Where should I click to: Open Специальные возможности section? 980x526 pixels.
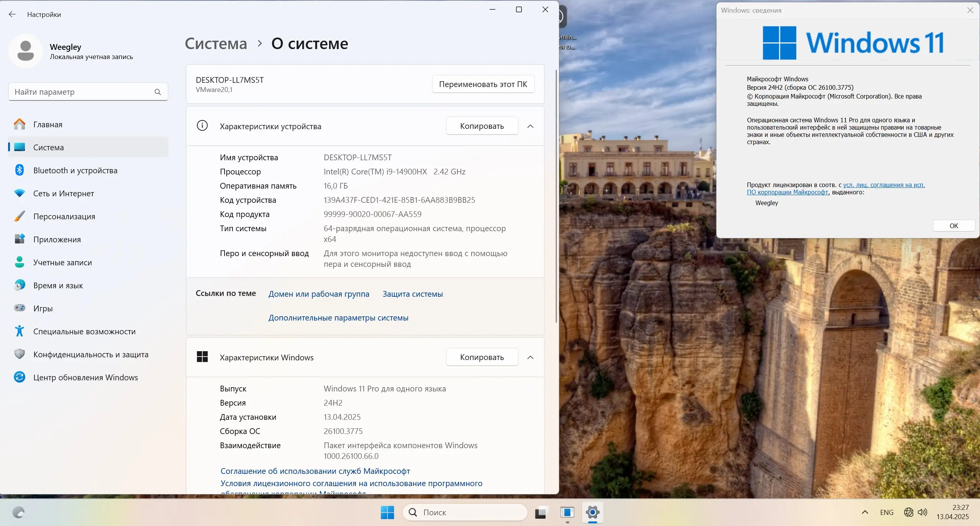[x=84, y=331]
